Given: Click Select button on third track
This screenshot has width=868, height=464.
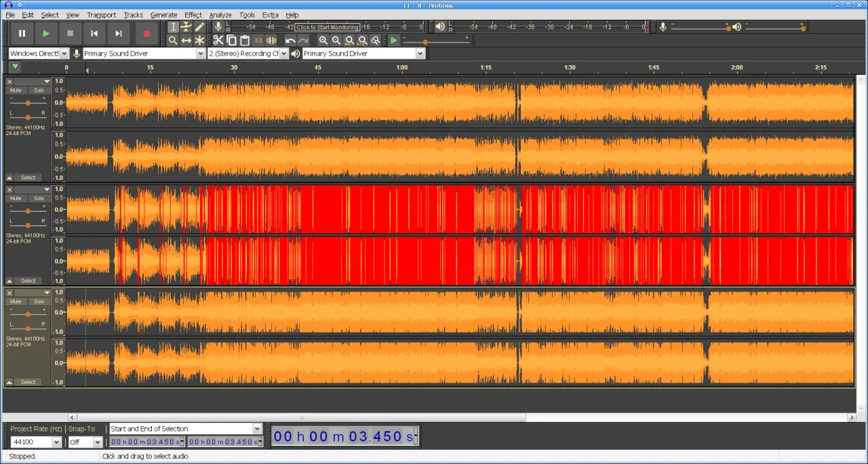Looking at the screenshot, I should pyautogui.click(x=28, y=382).
